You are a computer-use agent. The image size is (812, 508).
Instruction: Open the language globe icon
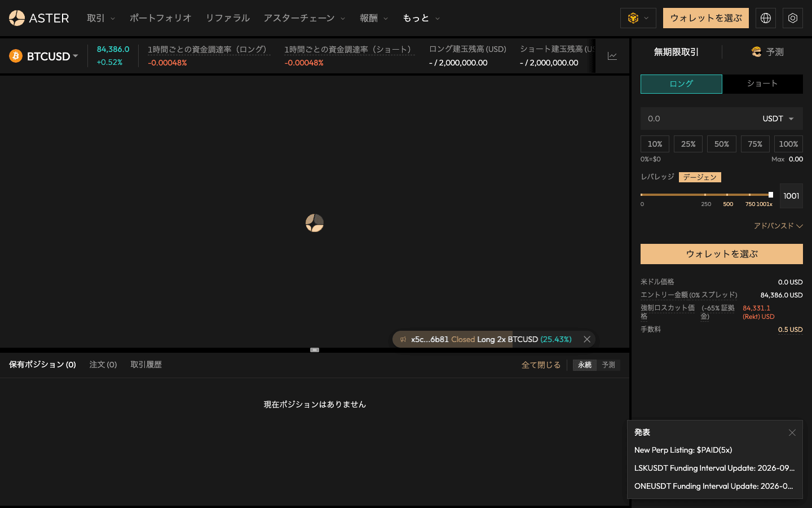(x=766, y=18)
